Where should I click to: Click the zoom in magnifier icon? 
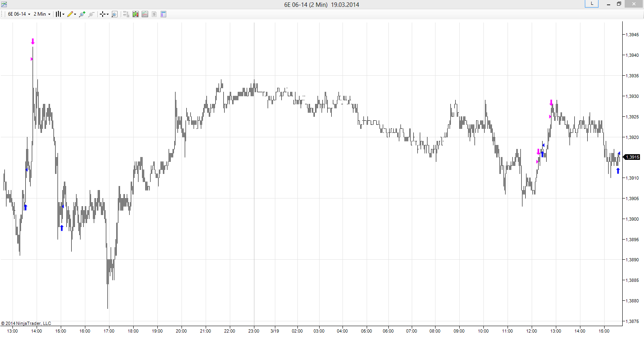tap(82, 14)
